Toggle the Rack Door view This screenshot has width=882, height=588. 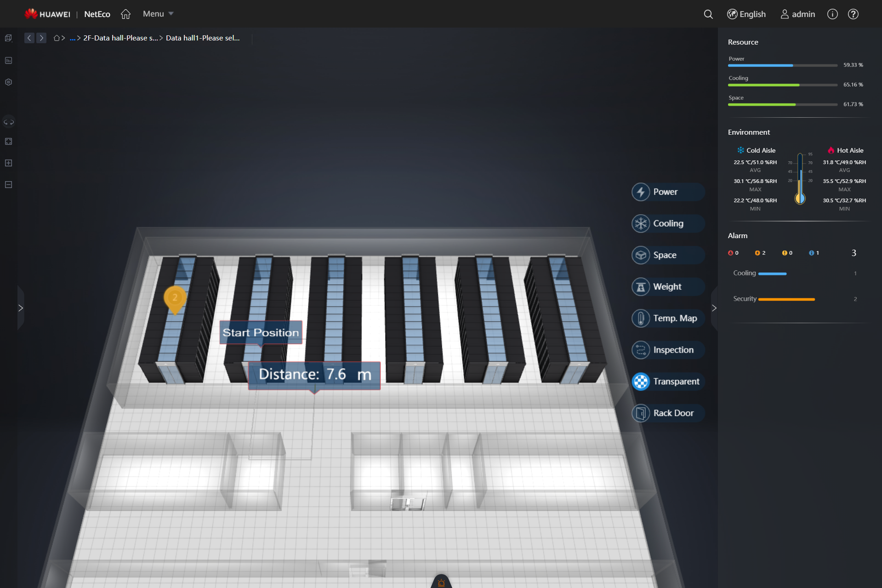667,413
